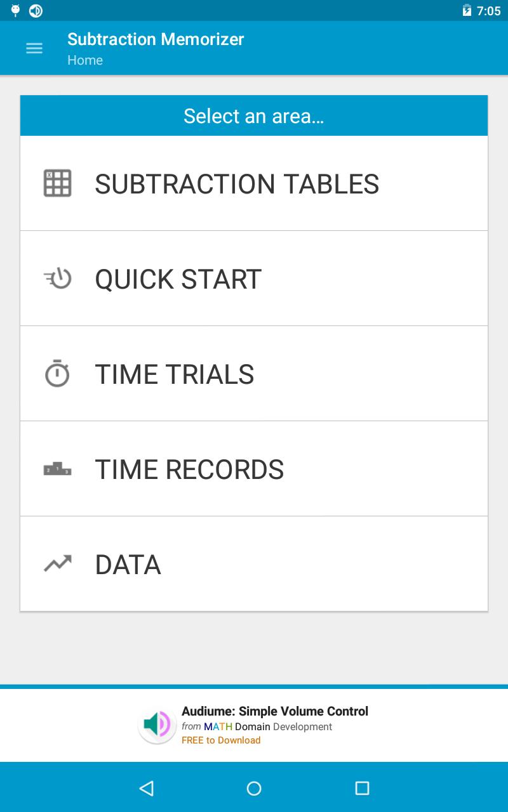Image resolution: width=508 pixels, height=812 pixels.
Task: Tap the subtraction tables grid icon
Action: pos(57,183)
